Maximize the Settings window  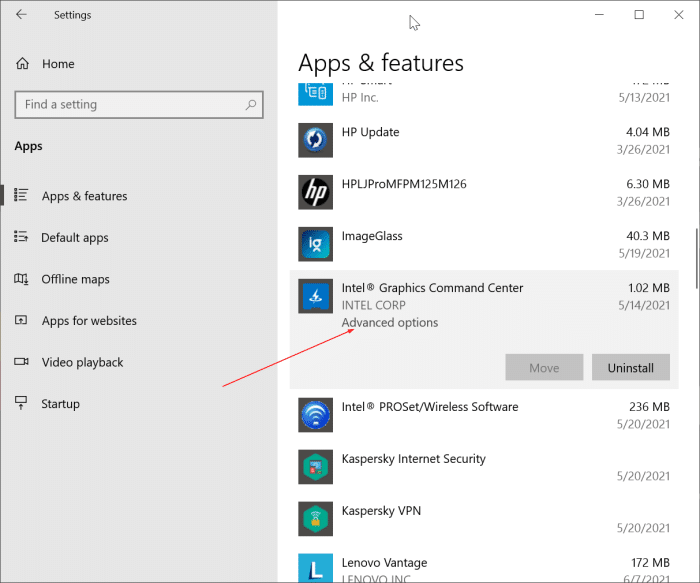639,15
